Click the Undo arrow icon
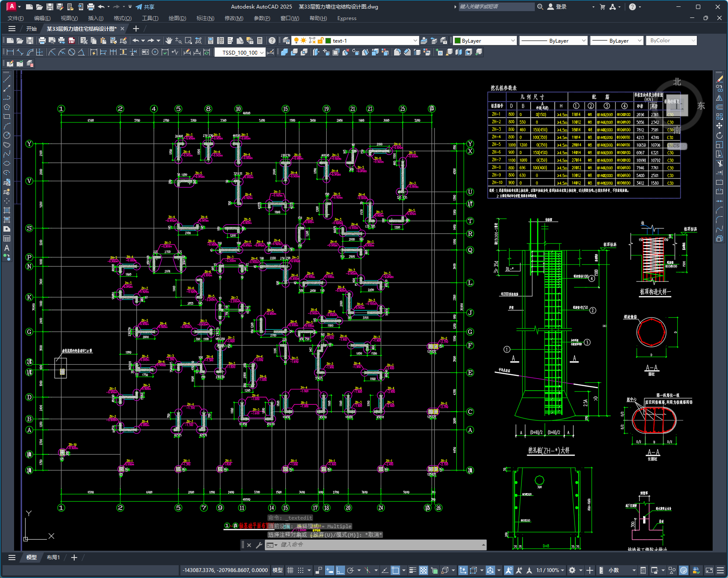 [x=136, y=41]
